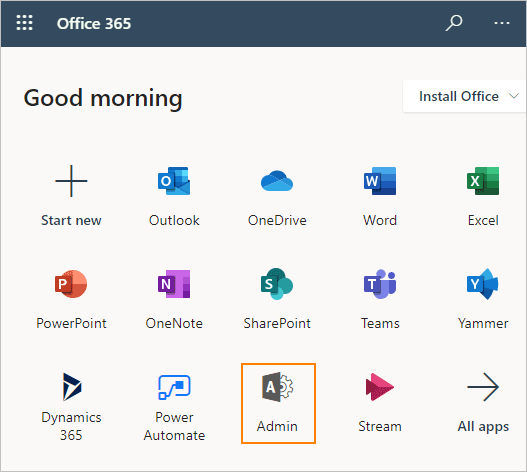Click the All apps arrow
This screenshot has width=527, height=472.
pyautogui.click(x=483, y=387)
